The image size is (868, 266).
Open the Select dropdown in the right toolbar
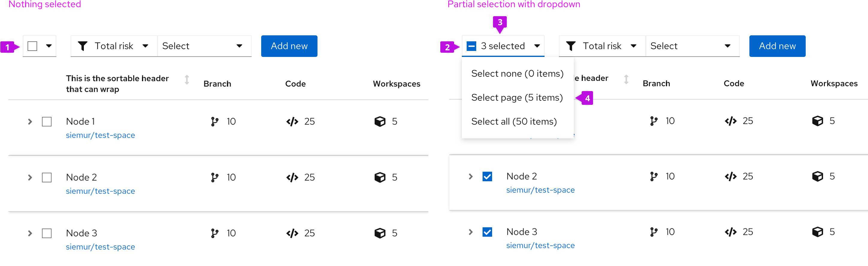tap(692, 46)
